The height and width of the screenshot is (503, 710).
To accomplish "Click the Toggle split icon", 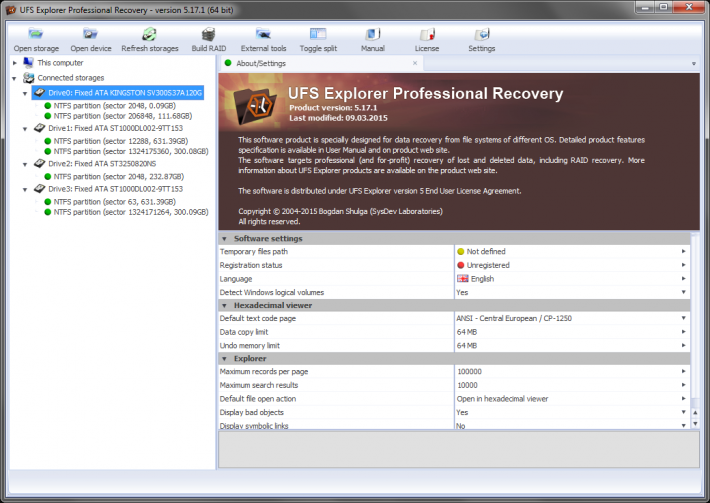I will (318, 34).
